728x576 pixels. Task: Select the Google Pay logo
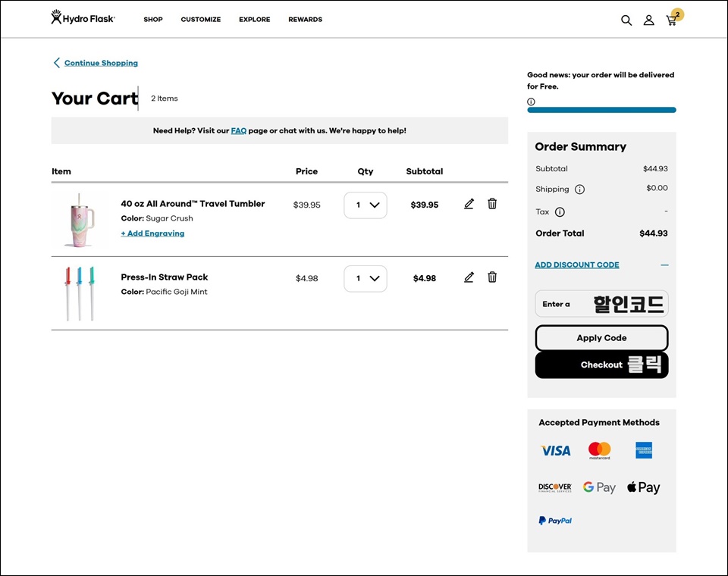[x=599, y=487]
